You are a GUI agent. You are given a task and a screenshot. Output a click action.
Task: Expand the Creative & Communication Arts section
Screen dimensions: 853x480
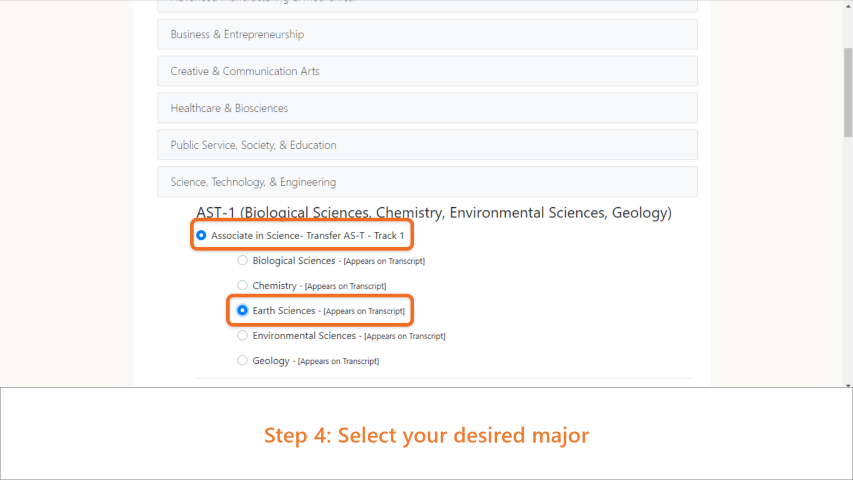(427, 71)
